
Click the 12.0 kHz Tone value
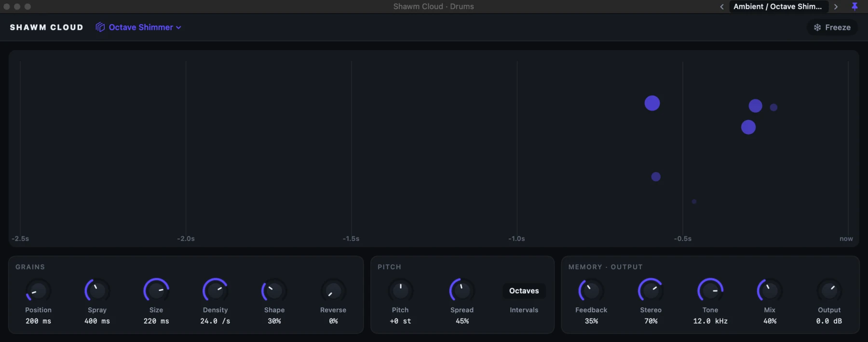(710, 321)
